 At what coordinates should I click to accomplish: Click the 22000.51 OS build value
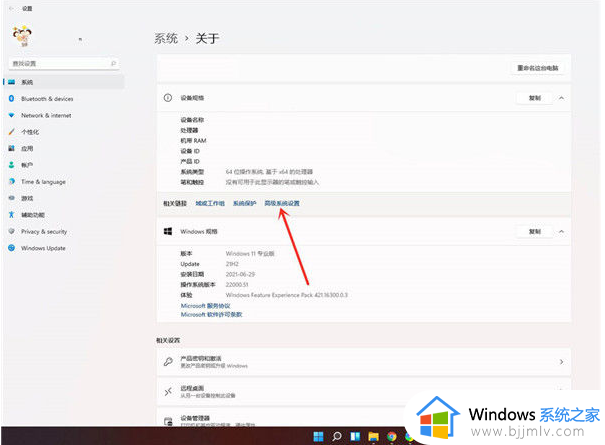[237, 285]
